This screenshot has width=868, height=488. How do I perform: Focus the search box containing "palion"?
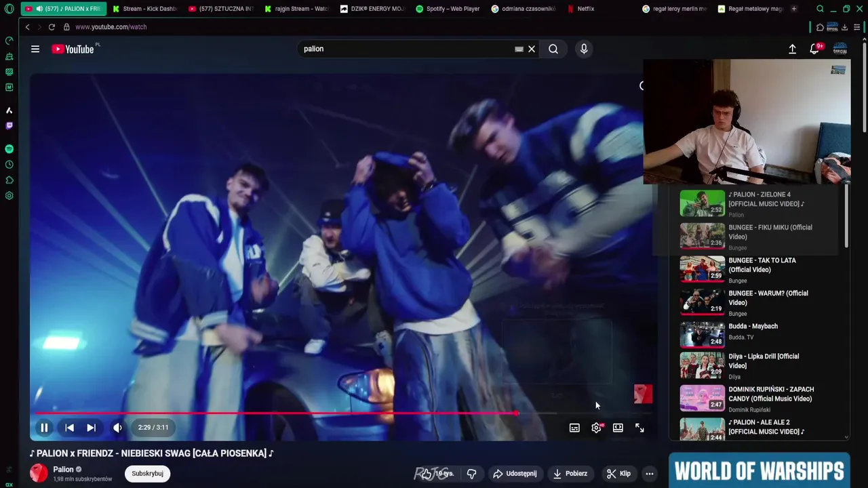407,49
